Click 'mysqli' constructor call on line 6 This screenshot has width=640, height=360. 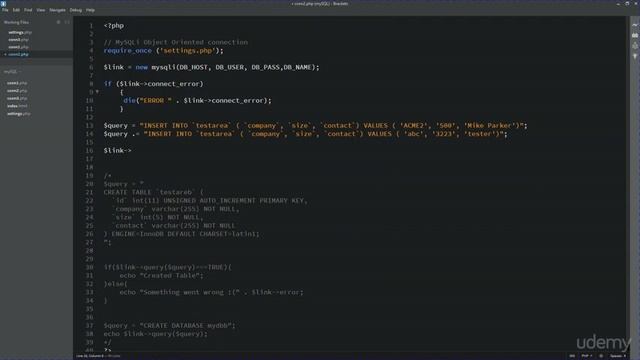(164, 67)
